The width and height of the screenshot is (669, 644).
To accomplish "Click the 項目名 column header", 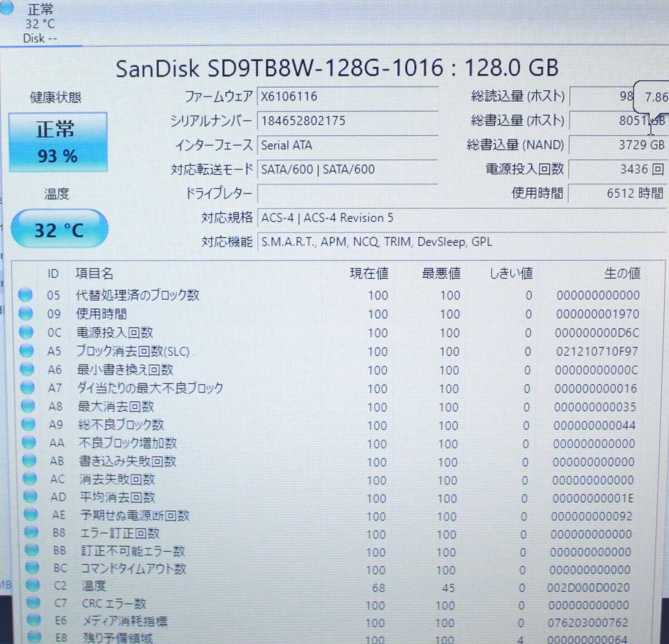I will pos(94,273).
